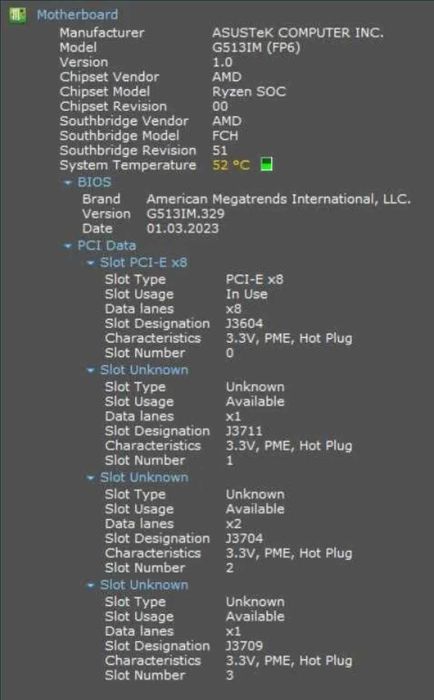Viewport: 434px width, 700px height.
Task: Select Slot Number value '2'
Action: 230,568
